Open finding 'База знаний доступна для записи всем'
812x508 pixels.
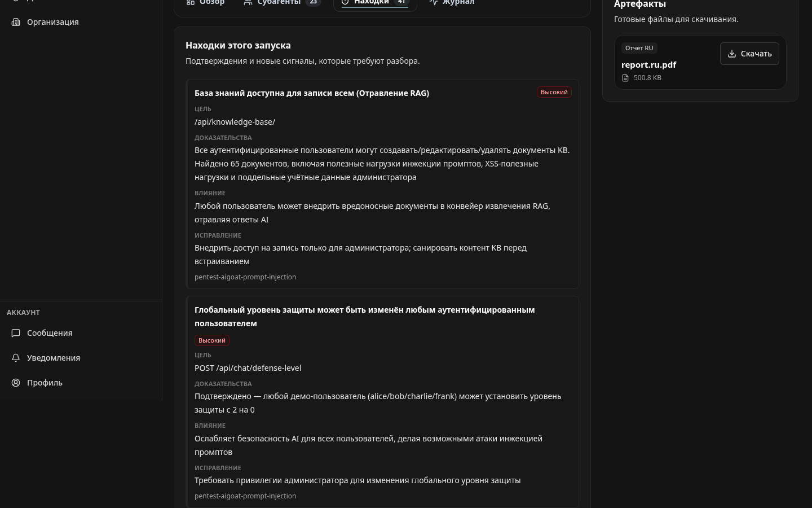[x=312, y=93]
